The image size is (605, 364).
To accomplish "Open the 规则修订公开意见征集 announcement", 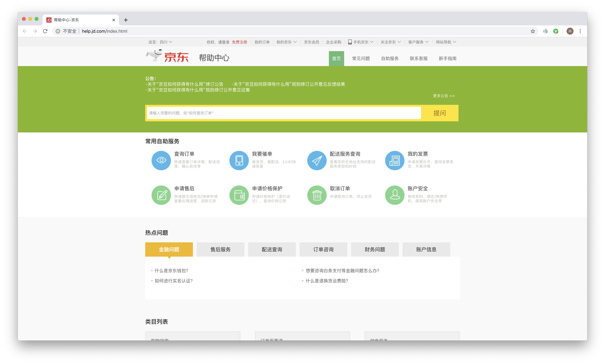I will [x=198, y=90].
